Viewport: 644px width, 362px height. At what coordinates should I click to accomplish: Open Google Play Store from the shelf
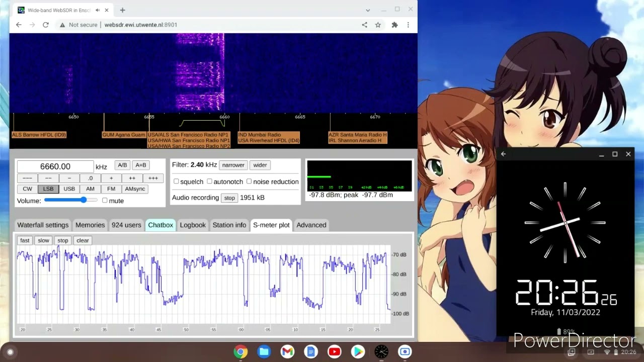pyautogui.click(x=358, y=352)
